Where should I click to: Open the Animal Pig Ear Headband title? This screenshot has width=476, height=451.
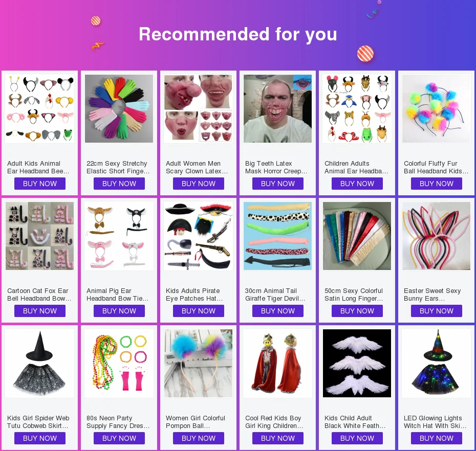coord(118,295)
